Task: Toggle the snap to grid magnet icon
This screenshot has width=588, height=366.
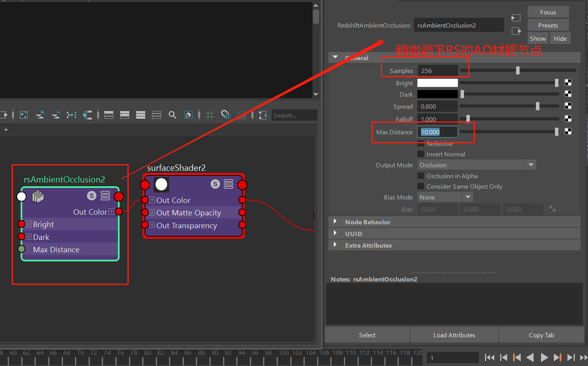Action: [226, 115]
